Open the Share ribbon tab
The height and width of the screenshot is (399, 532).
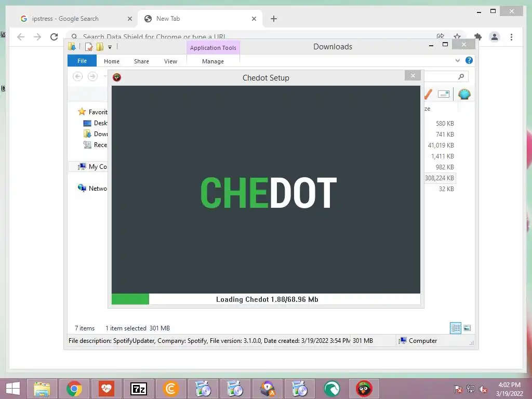click(141, 61)
